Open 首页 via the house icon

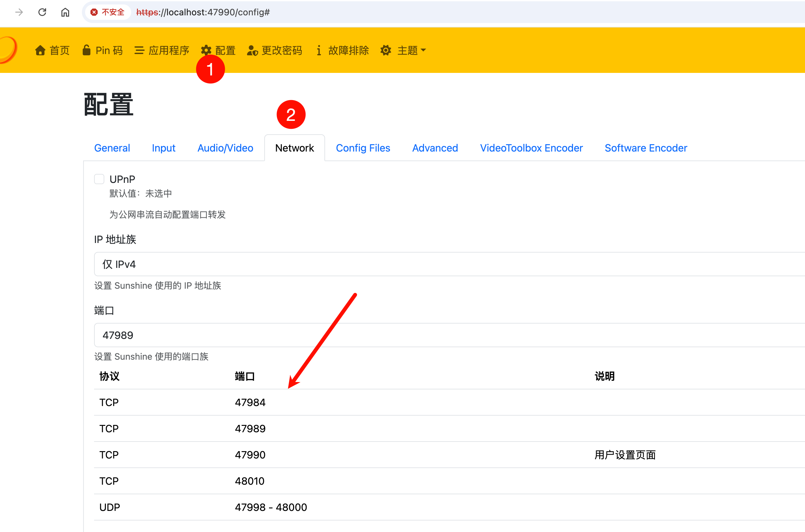click(40, 50)
